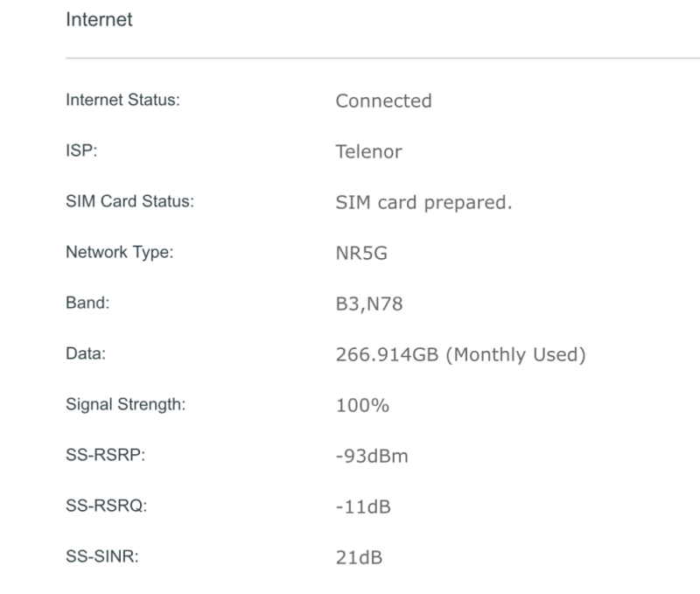Click the NR5G network type value
Image resolution: width=700 pixels, height=594 pixels.
point(361,253)
